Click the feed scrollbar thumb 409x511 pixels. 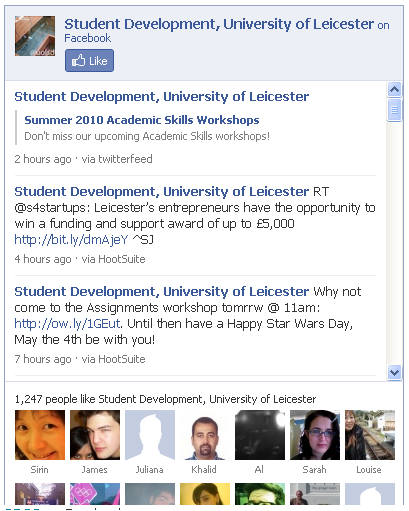click(395, 110)
